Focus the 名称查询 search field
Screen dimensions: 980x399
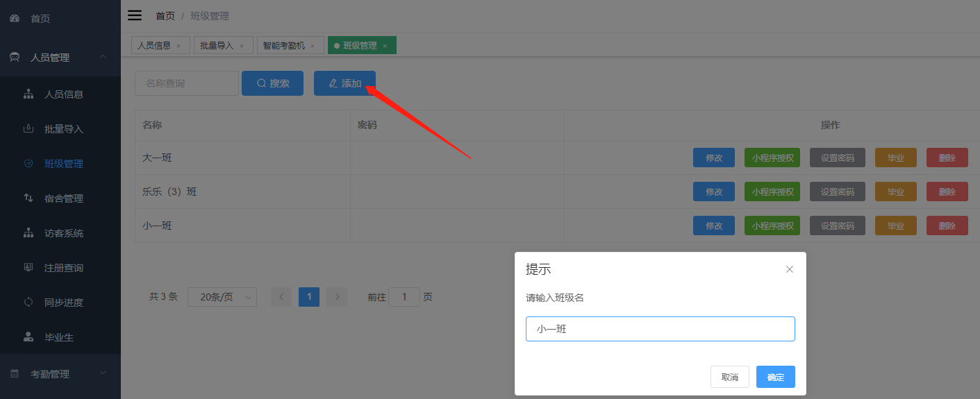(x=187, y=83)
